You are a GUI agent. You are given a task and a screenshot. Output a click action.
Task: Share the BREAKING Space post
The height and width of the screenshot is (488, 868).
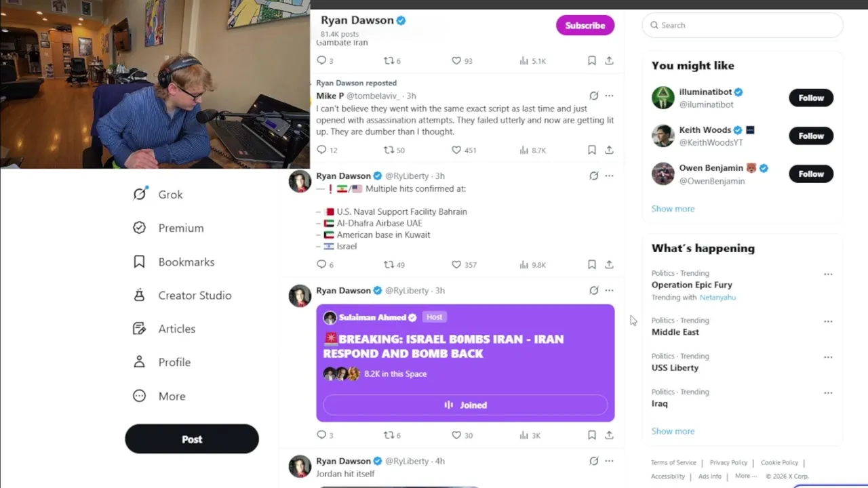point(609,435)
